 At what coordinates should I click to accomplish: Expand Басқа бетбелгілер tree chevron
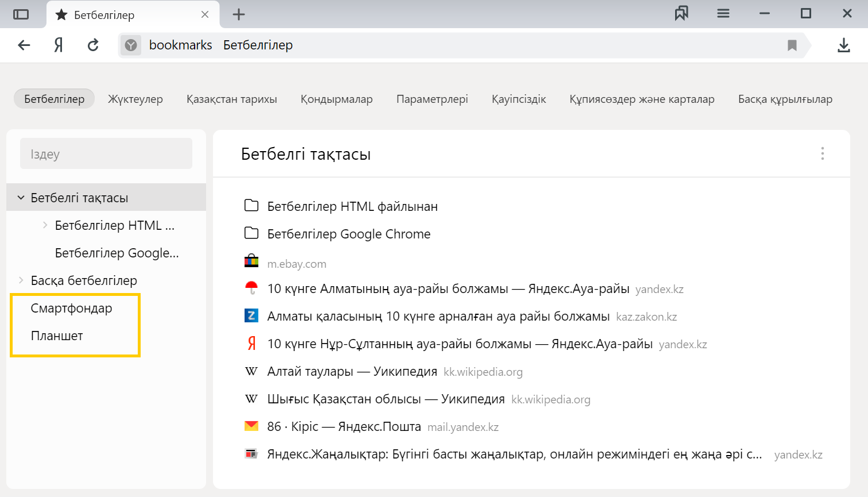coord(21,280)
